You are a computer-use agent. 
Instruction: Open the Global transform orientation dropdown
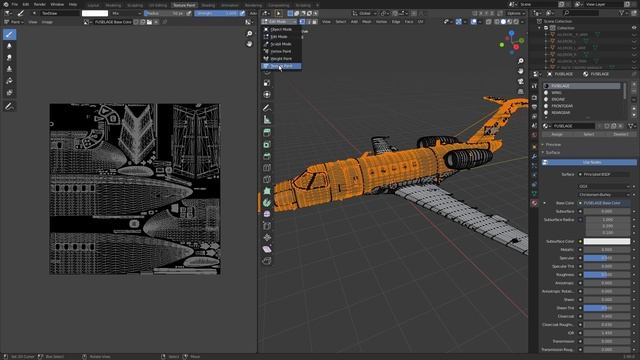tap(364, 13)
